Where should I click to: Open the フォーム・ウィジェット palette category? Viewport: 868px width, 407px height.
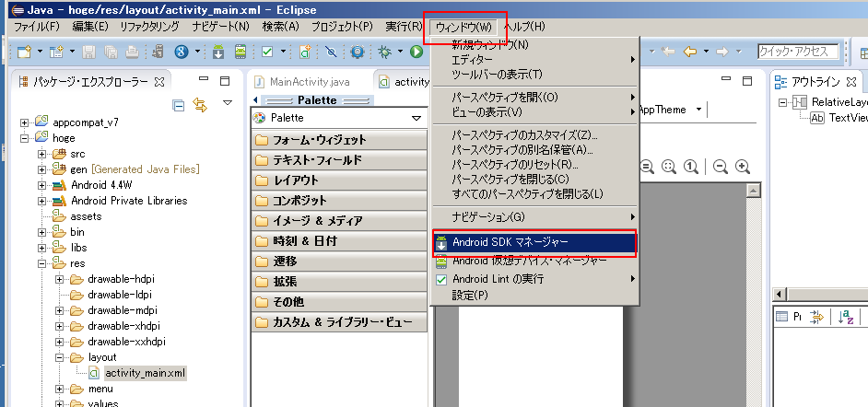(338, 140)
